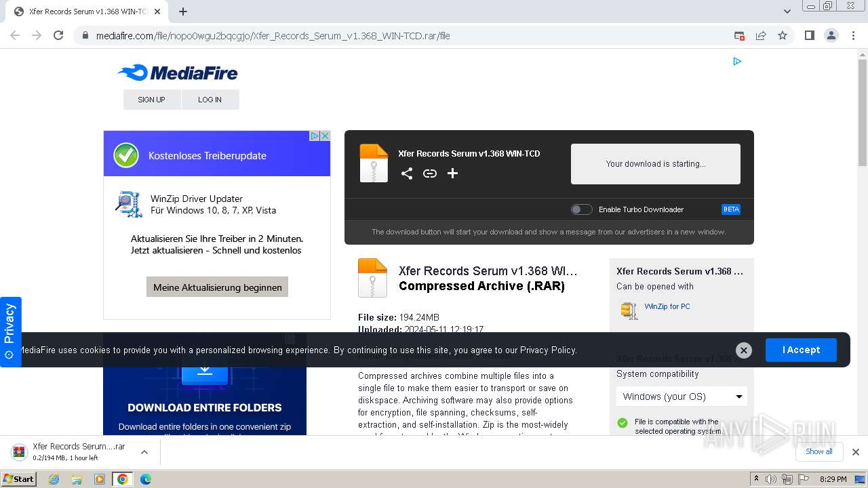This screenshot has height=488, width=868.
Task: Click the address bar URL
Action: (273, 36)
